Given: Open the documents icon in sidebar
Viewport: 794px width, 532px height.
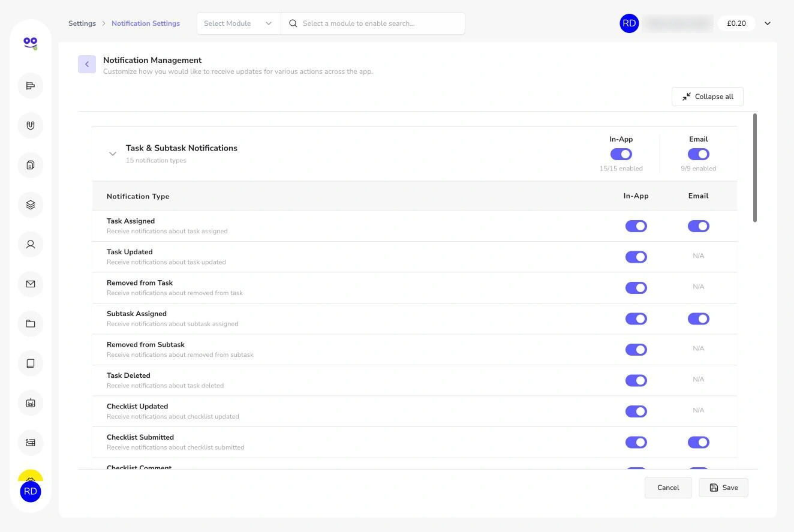Looking at the screenshot, I should [31, 165].
